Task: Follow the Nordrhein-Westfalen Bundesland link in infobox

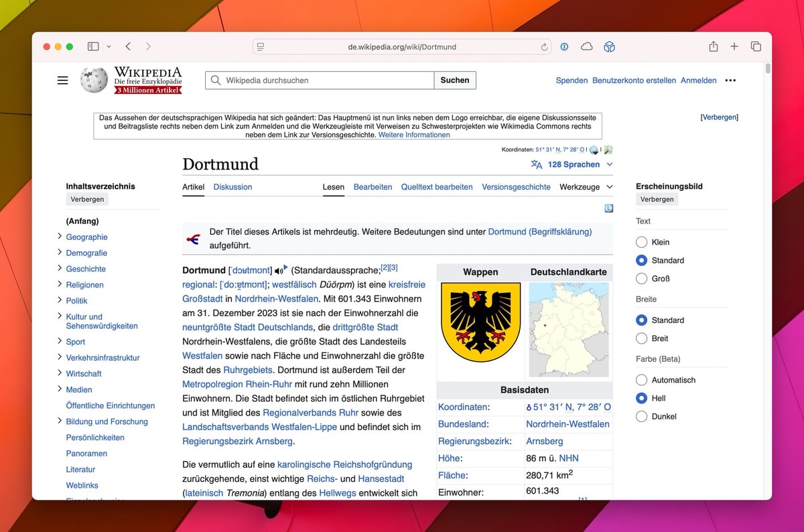Action: 567,424
